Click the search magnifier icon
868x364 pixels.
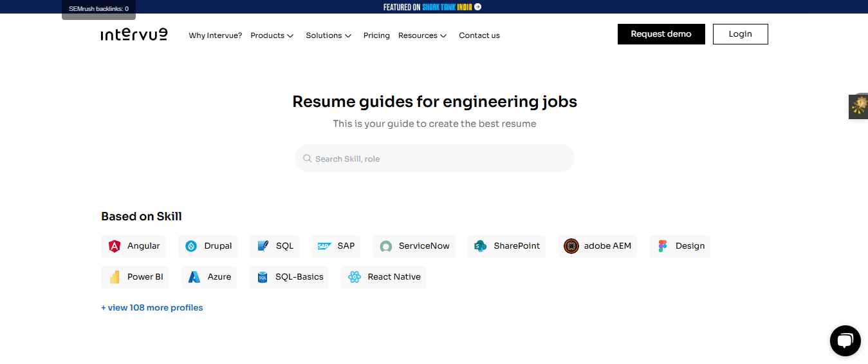coord(308,158)
